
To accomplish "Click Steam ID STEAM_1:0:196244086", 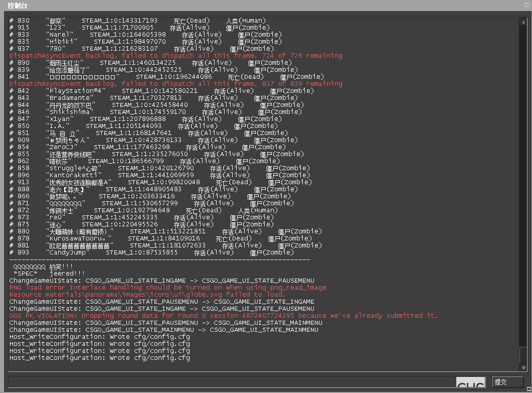I will coord(173,77).
